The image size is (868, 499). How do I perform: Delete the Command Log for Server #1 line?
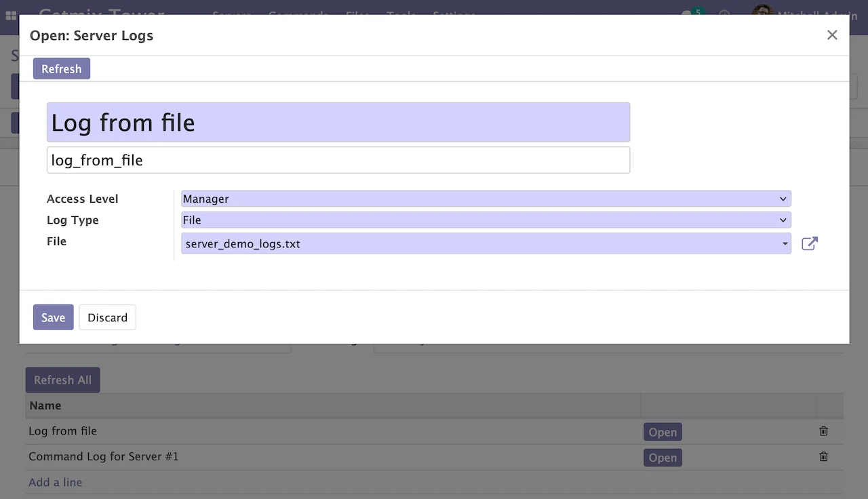(823, 457)
